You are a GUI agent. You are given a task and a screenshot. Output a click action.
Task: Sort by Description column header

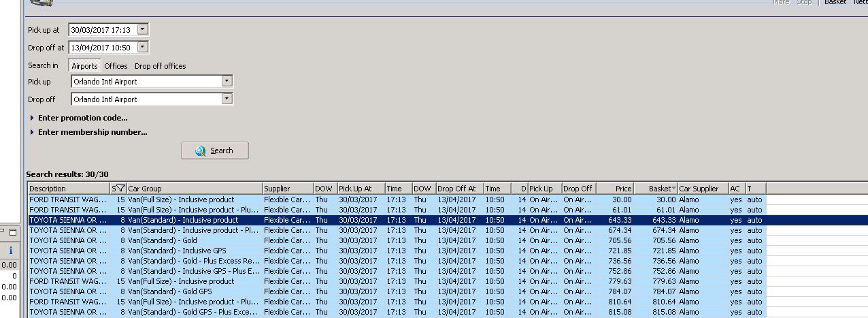coord(69,189)
